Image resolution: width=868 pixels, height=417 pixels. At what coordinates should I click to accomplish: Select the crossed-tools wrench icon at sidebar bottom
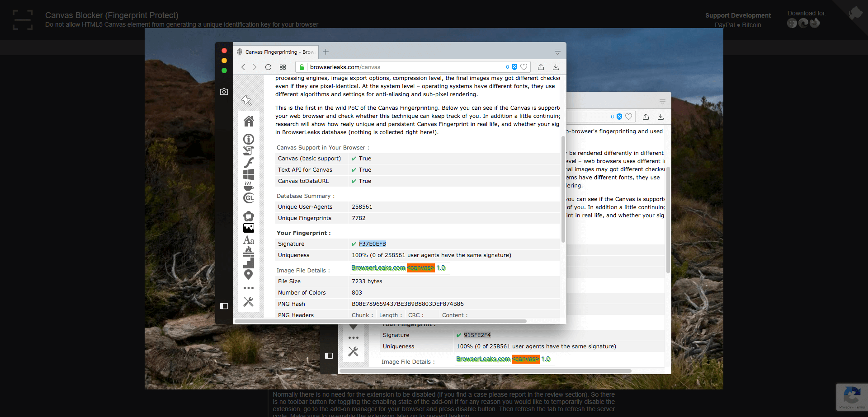click(249, 301)
